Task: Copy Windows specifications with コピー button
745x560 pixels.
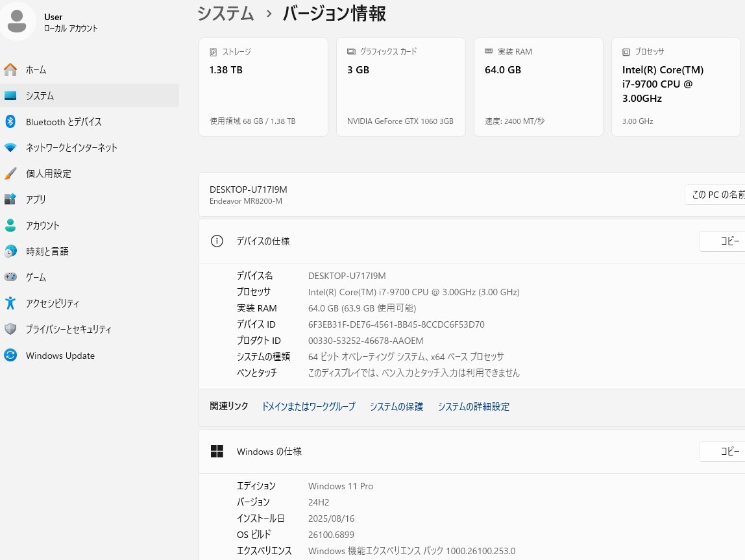Action: pyautogui.click(x=725, y=452)
